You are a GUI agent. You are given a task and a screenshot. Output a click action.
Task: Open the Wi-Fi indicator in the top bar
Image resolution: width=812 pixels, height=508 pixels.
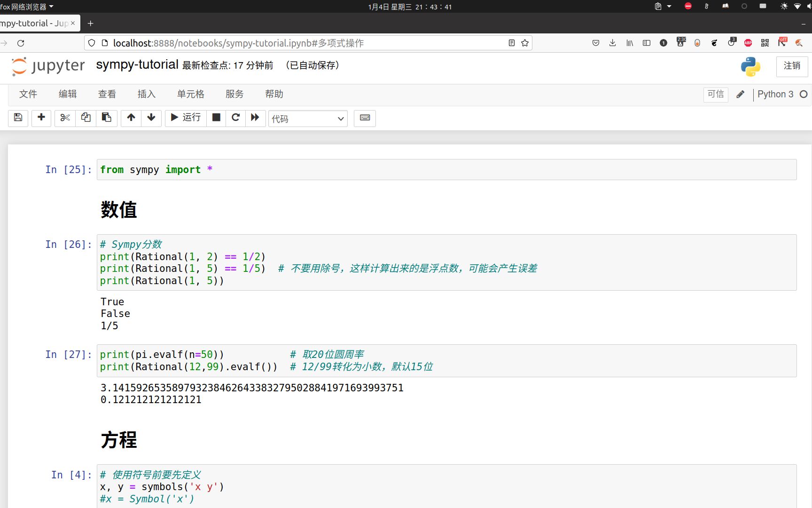tap(797, 6)
